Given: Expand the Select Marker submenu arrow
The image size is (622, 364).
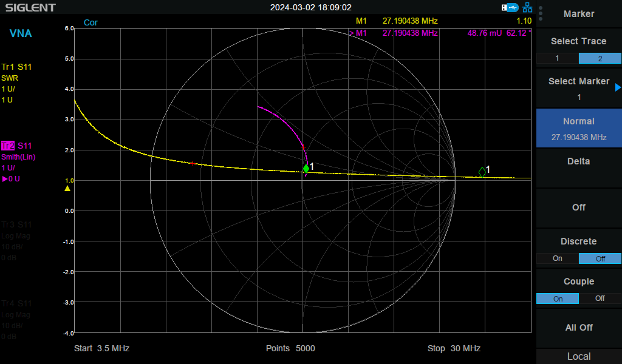Looking at the screenshot, I should (x=618, y=87).
